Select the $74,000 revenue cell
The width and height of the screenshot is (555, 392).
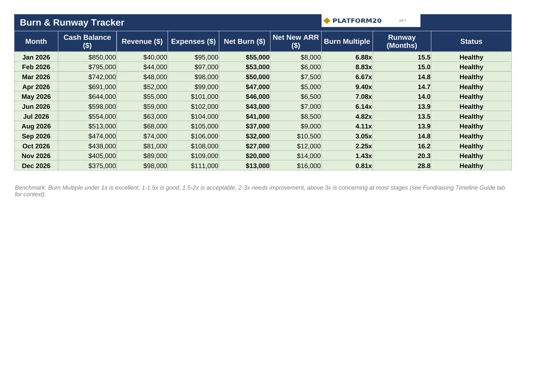point(142,136)
